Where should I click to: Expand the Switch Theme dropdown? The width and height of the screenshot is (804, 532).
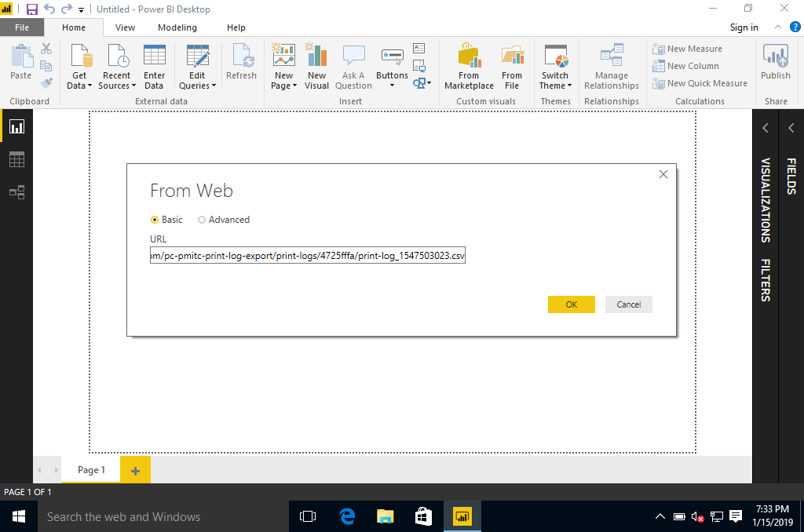pyautogui.click(x=555, y=86)
